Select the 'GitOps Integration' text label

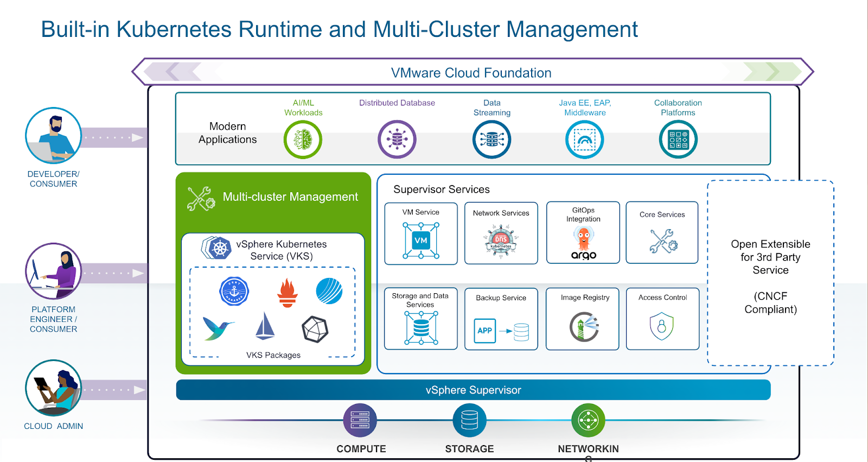[x=583, y=214]
